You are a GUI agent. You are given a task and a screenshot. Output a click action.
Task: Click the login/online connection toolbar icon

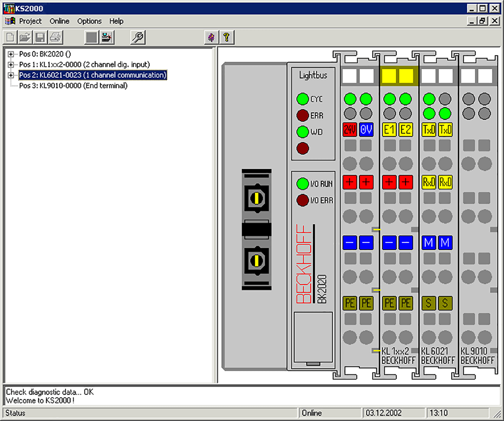click(106, 37)
